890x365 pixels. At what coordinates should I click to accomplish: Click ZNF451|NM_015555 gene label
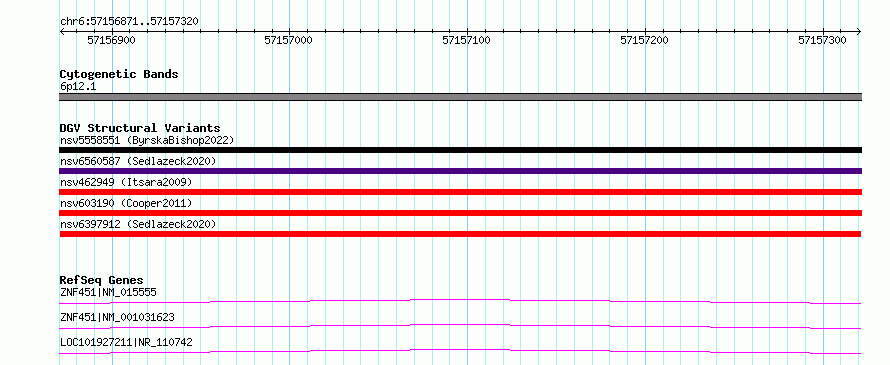[x=108, y=292]
